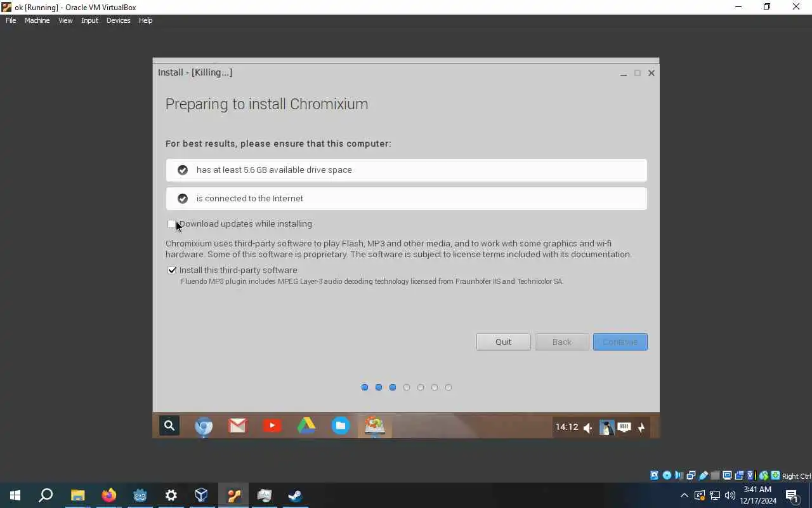
Task: Show hidden tray icons chevron
Action: click(x=684, y=495)
